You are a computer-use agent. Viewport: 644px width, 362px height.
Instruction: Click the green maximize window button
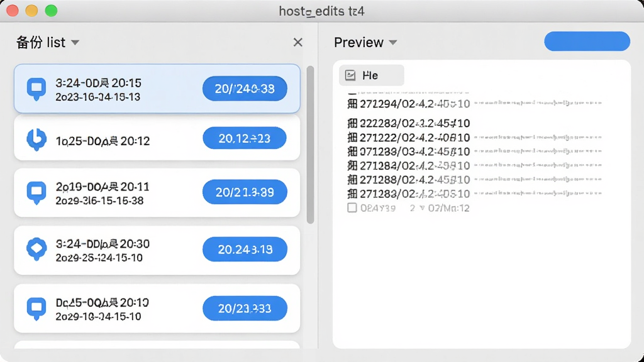pyautogui.click(x=52, y=11)
